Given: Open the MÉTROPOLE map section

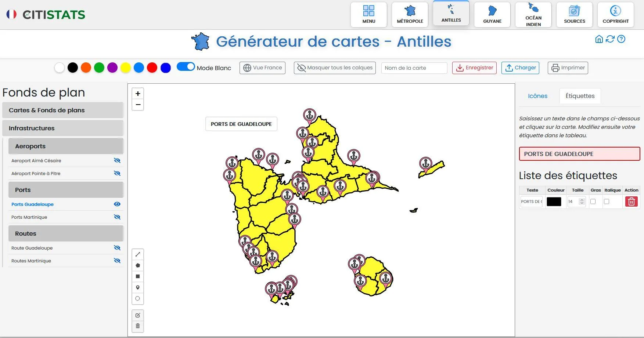Looking at the screenshot, I should pos(410,15).
